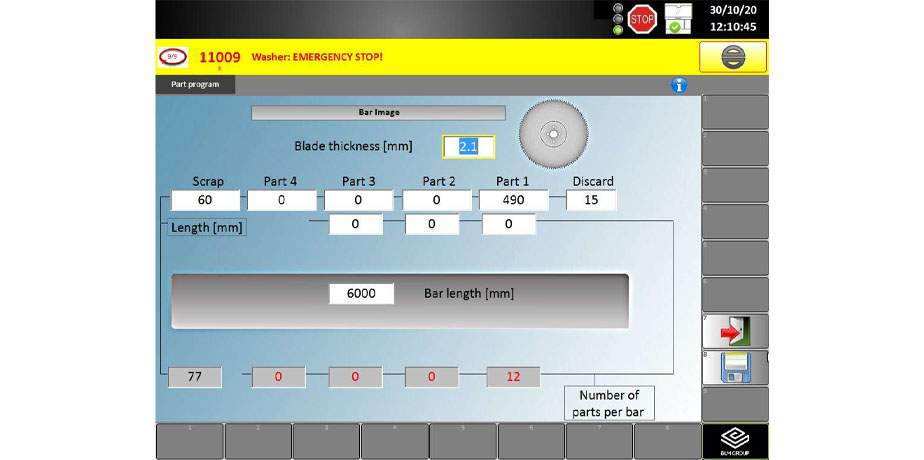This screenshot has height=460, width=924.
Task: Click the Washer EMERGENCY STOP alarm message
Action: (316, 57)
